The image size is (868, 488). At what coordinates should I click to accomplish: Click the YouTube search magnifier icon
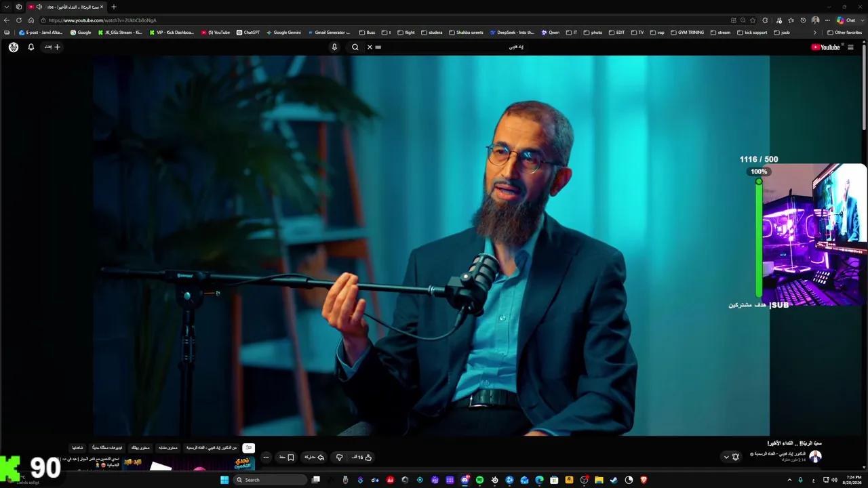coord(355,47)
